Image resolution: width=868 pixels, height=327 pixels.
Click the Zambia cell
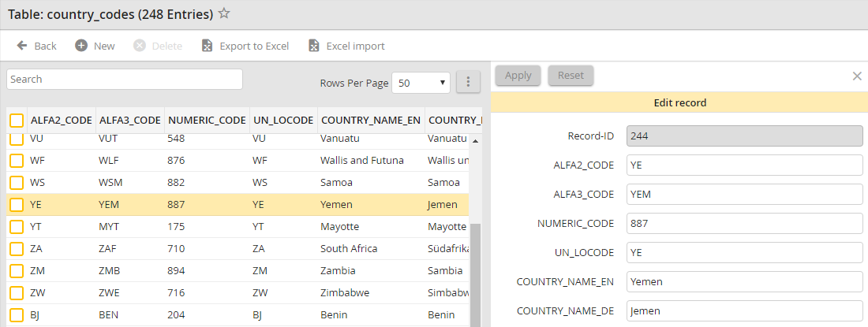(x=338, y=271)
